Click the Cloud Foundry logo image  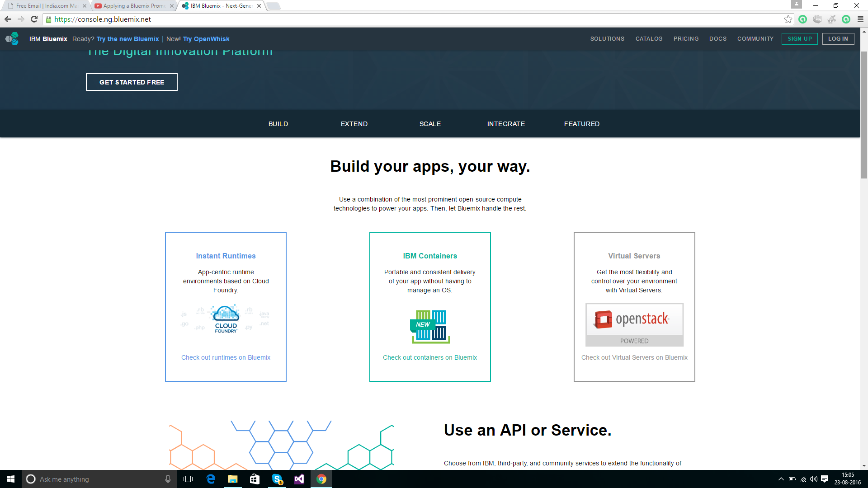(226, 319)
